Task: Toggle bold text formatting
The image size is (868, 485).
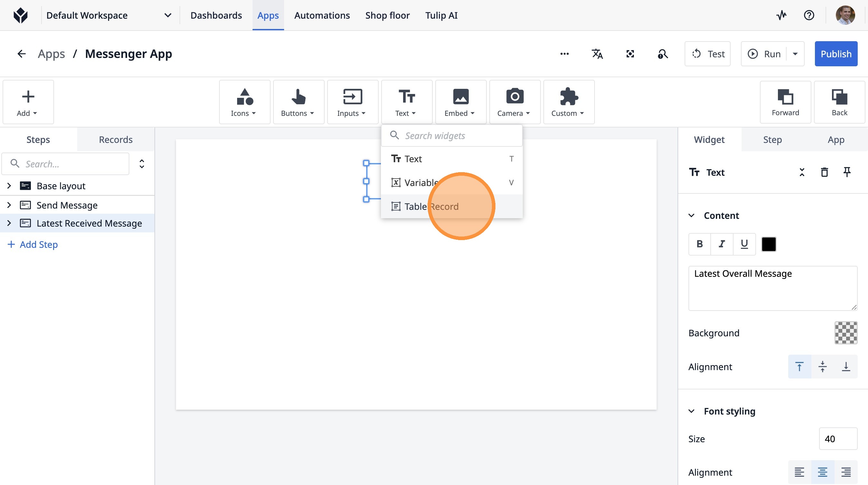Action: pyautogui.click(x=699, y=244)
